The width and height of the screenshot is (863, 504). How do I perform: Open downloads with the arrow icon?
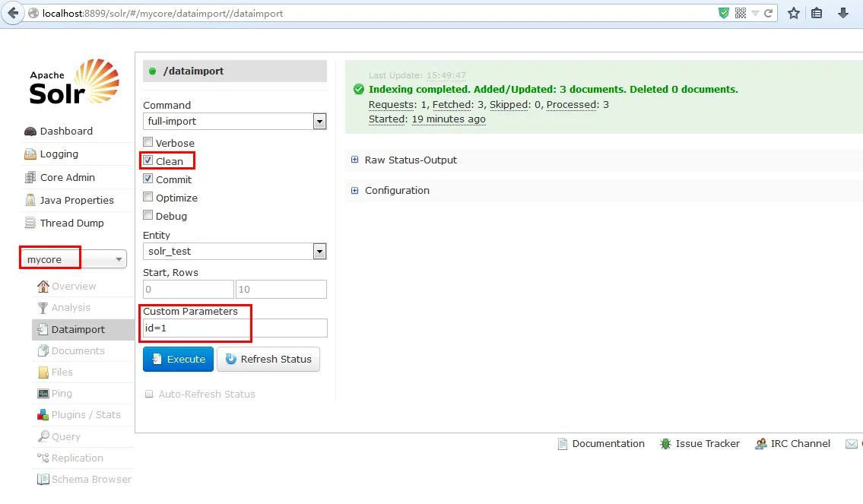tap(842, 13)
